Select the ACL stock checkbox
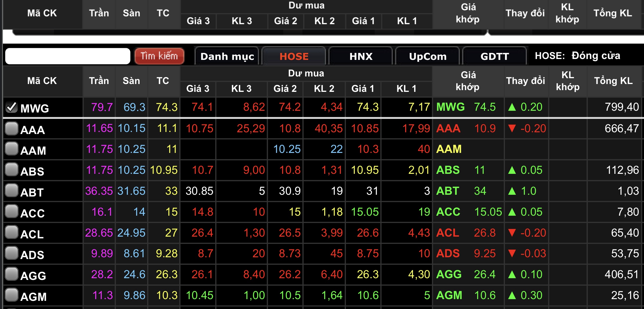Viewport: 644px width, 309px height. click(12, 232)
